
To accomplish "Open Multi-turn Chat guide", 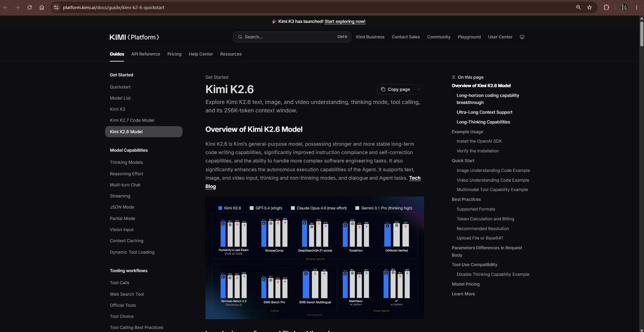I will pyautogui.click(x=125, y=185).
